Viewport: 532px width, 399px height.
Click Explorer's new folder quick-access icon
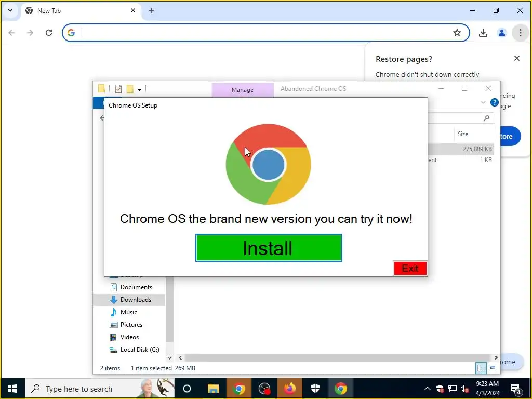130,89
